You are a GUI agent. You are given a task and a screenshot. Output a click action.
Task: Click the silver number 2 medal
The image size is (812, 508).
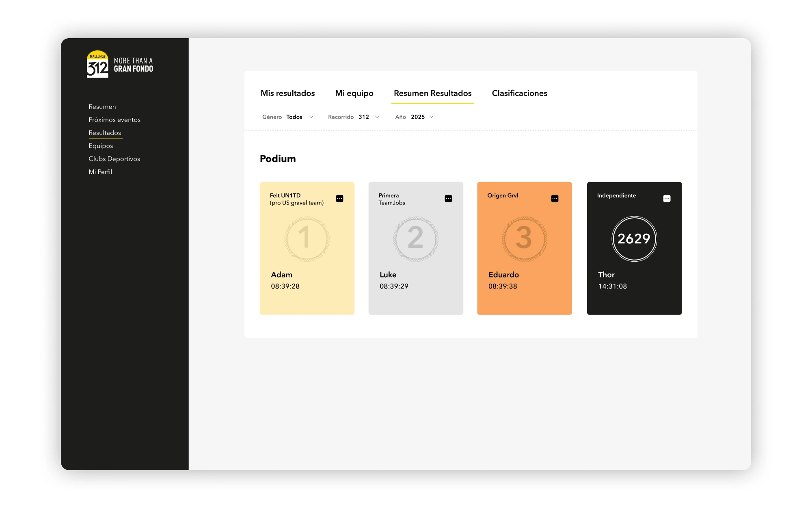(x=416, y=239)
